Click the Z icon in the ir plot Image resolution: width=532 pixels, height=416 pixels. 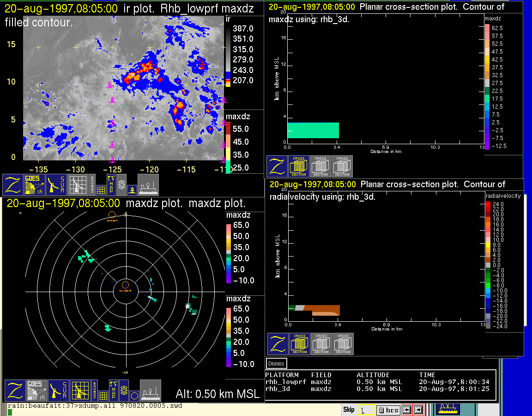[13, 185]
